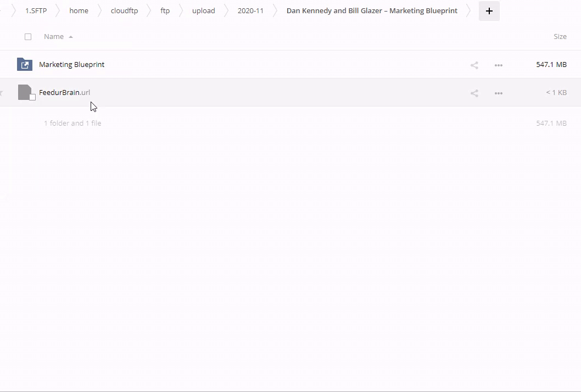Screen dimensions: 581x392
Task: Sort files by the Size column
Action: click(560, 37)
